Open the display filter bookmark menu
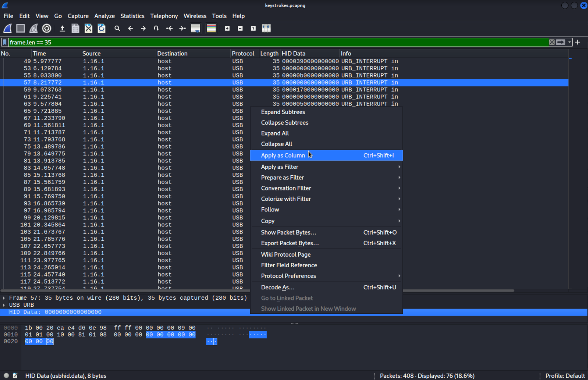Screen dimensions: 588x380 (x=5, y=42)
